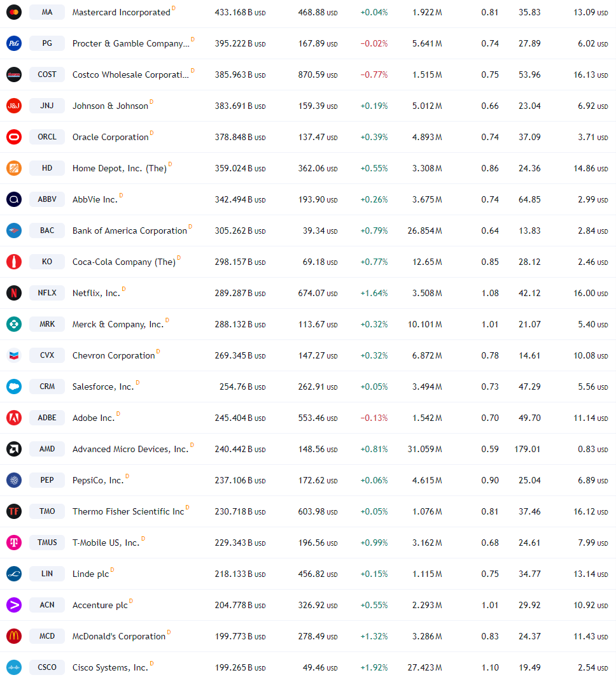Click the McDonald's logo icon

(x=14, y=636)
